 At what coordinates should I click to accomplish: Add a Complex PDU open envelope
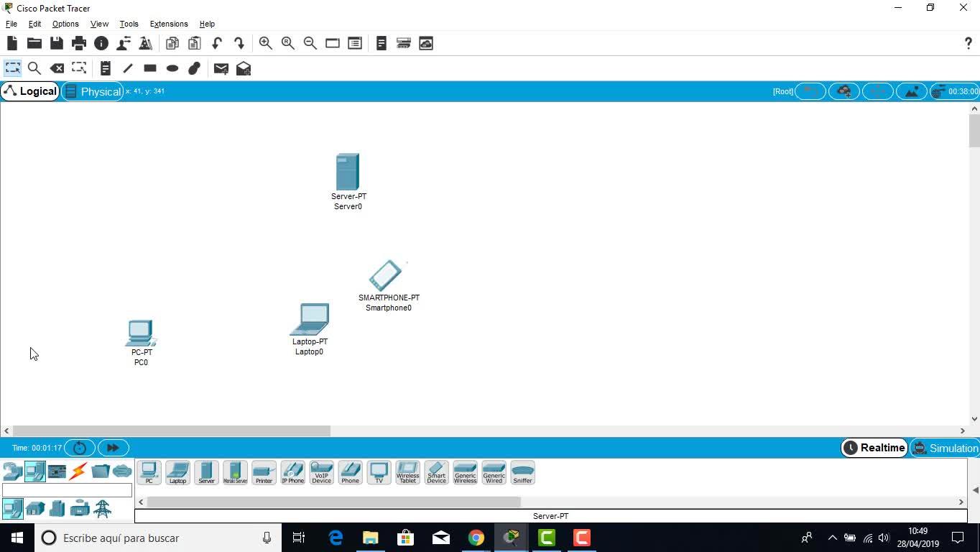(244, 68)
